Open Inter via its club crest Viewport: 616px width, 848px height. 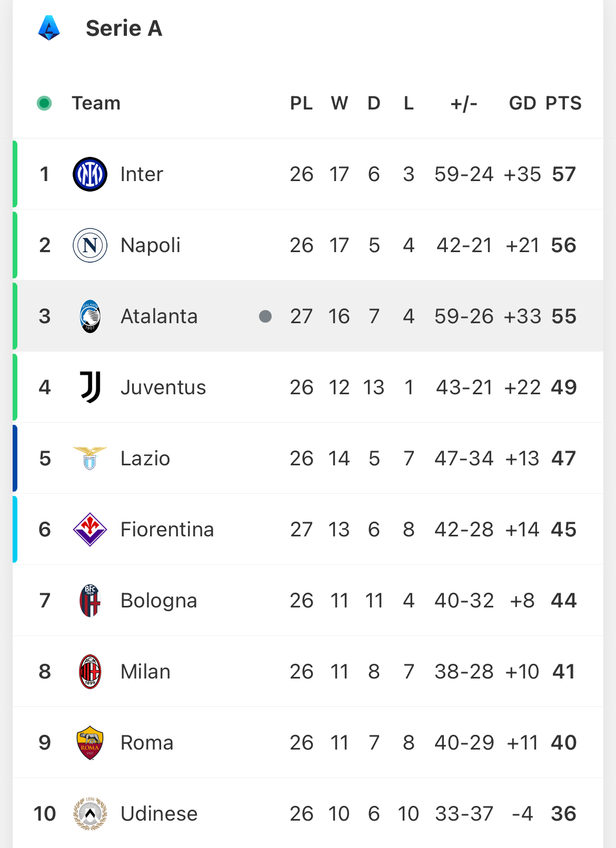(90, 174)
